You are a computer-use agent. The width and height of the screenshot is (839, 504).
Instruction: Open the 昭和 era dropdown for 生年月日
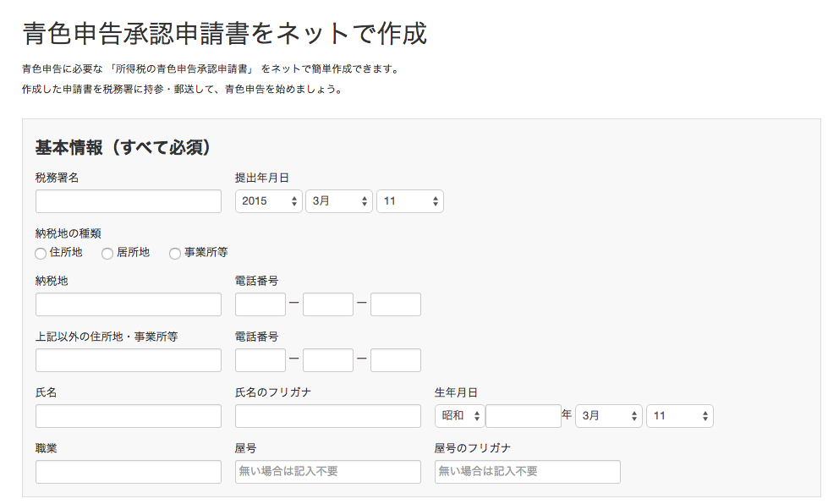pos(459,416)
